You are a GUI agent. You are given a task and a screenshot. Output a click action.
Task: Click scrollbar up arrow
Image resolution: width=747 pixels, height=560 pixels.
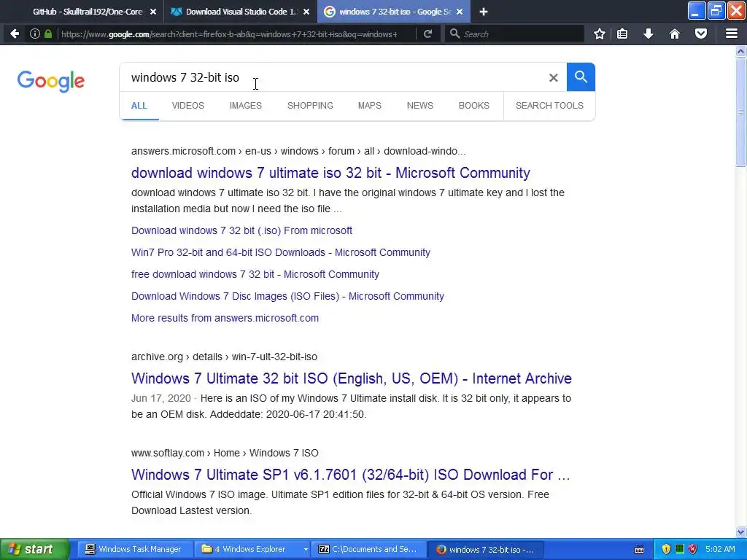(x=741, y=51)
